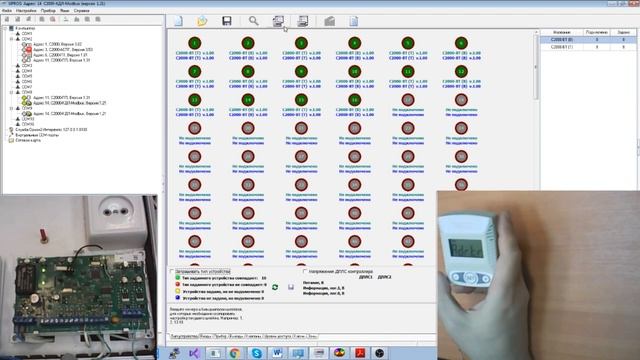
Task: Open Google Chrome from taskbar
Action: [x=234, y=353]
